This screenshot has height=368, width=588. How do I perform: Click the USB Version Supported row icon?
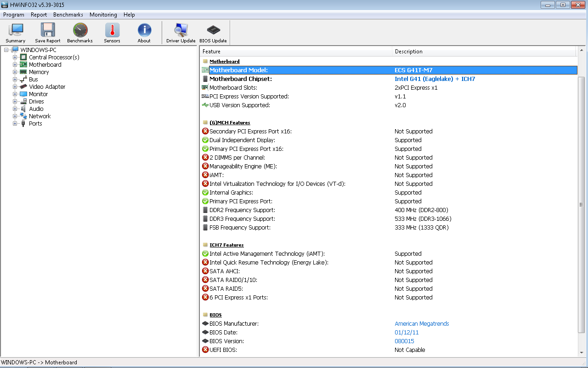tap(205, 105)
